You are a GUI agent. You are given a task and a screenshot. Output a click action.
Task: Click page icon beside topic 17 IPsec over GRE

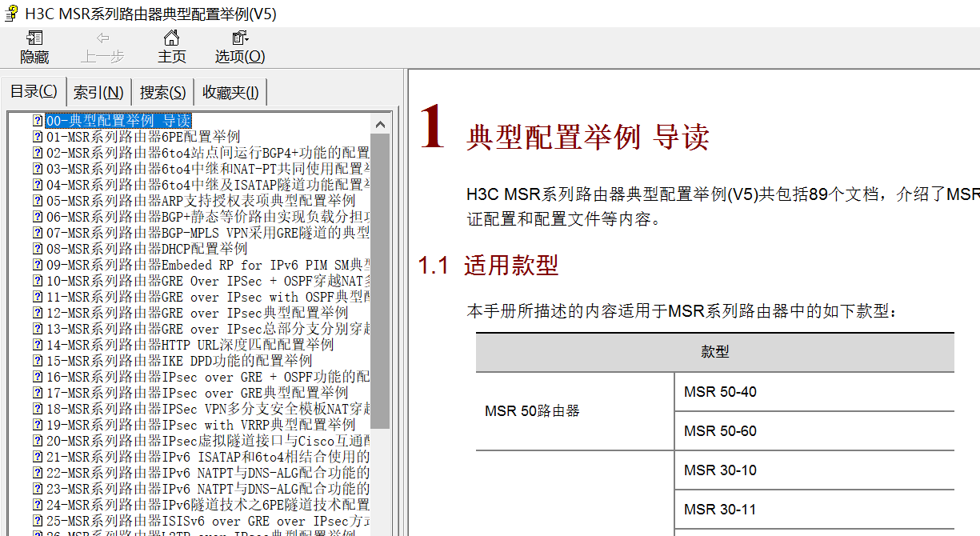(38, 393)
